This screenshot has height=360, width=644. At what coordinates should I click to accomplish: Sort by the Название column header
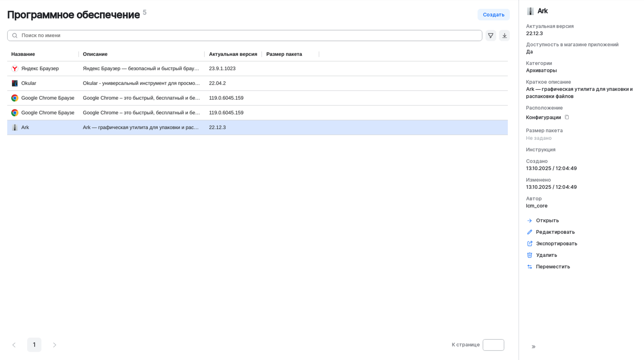pos(23,54)
